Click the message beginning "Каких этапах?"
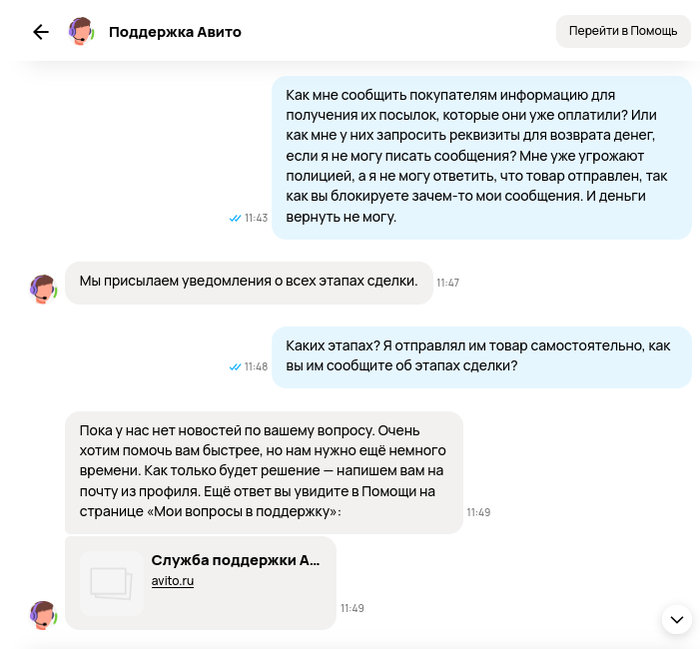Image resolution: width=700 pixels, height=649 pixels. [x=482, y=357]
